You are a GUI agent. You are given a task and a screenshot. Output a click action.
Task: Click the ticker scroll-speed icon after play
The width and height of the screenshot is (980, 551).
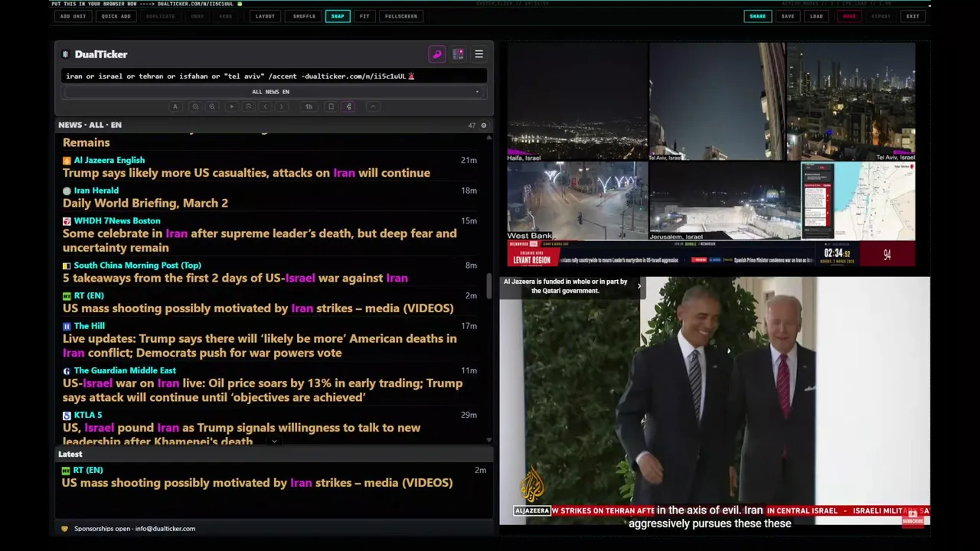[248, 106]
